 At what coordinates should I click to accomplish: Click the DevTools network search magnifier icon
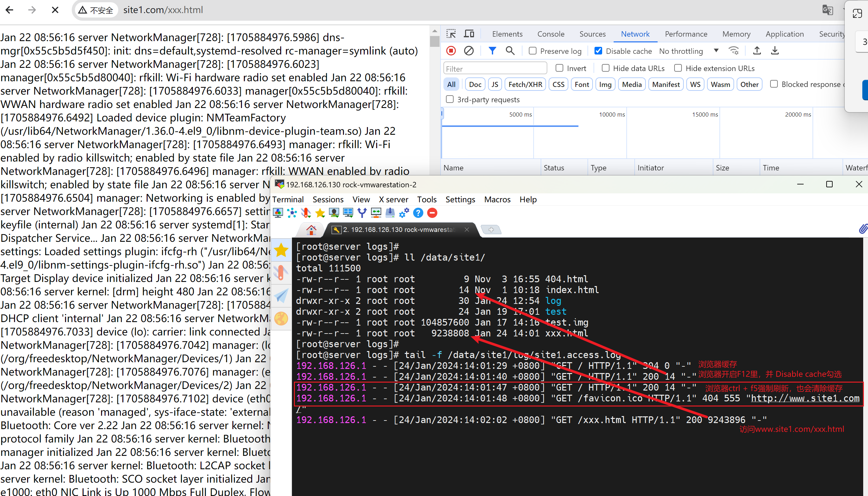[x=510, y=51]
